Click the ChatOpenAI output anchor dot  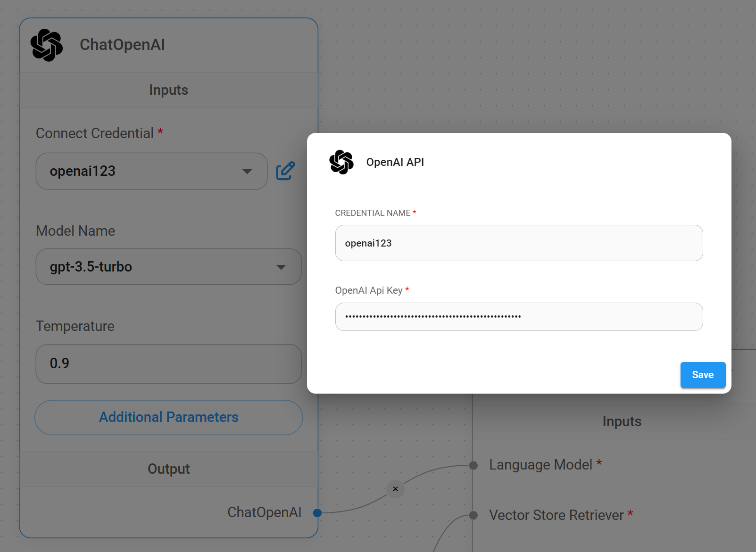317,513
